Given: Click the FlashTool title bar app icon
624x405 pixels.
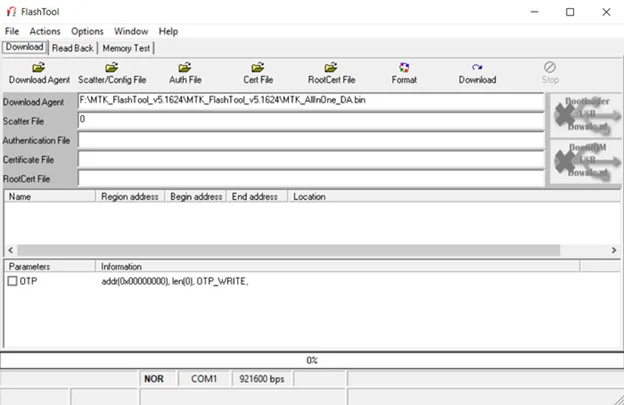Looking at the screenshot, I should [11, 12].
